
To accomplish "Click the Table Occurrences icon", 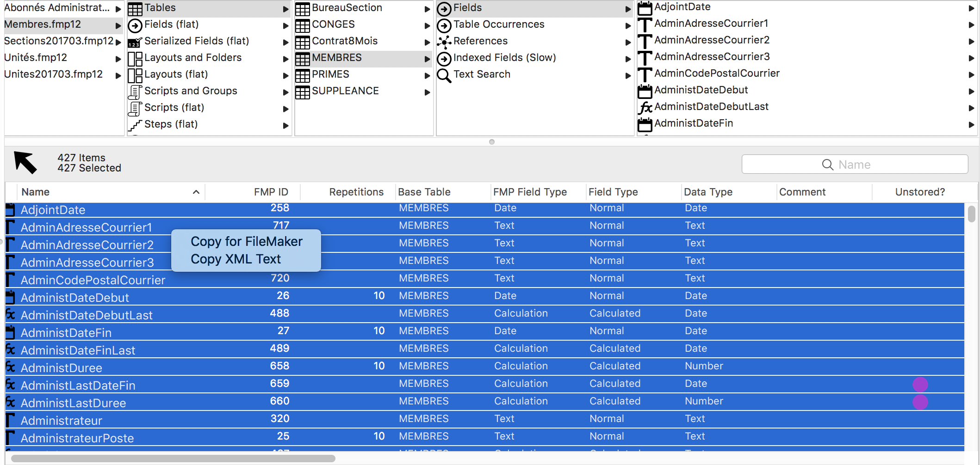I will [x=444, y=25].
